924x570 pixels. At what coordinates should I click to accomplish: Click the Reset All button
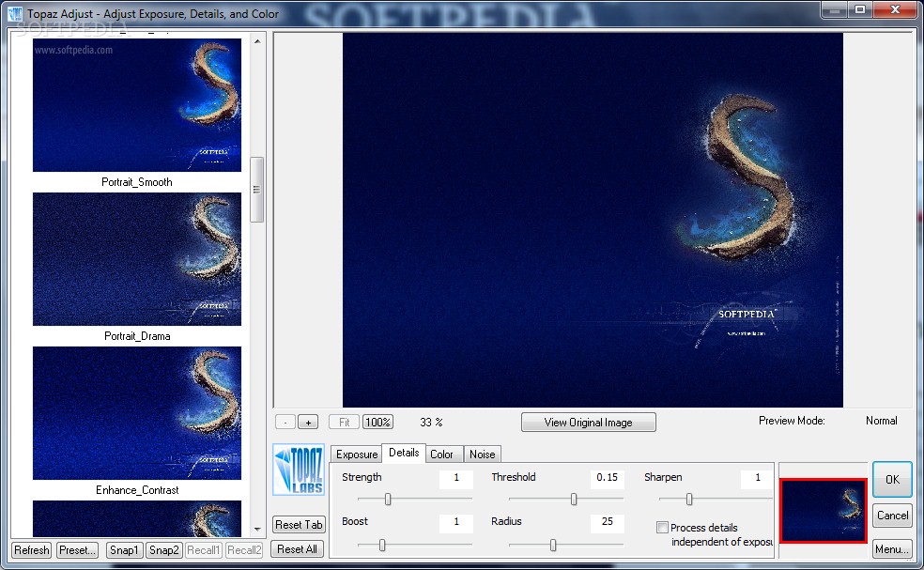297,548
